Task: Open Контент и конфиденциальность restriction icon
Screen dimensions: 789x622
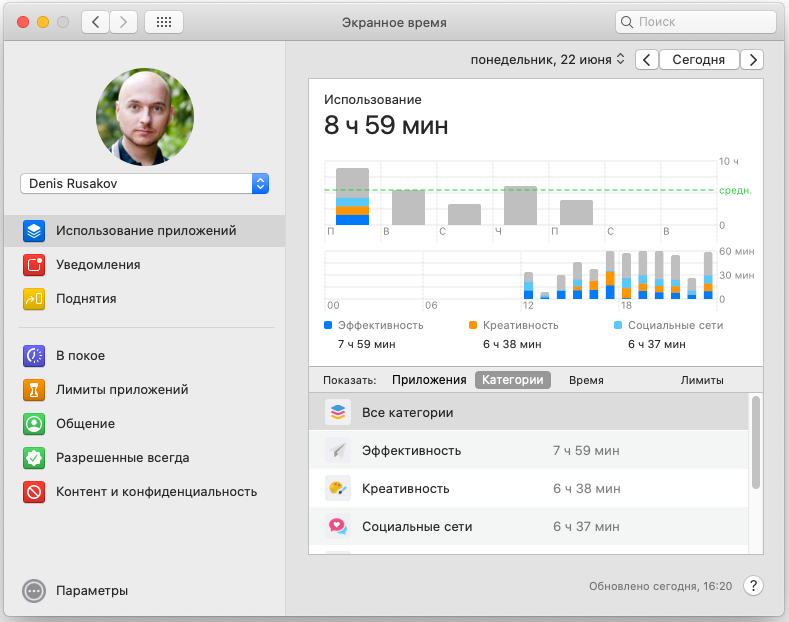Action: 34,492
